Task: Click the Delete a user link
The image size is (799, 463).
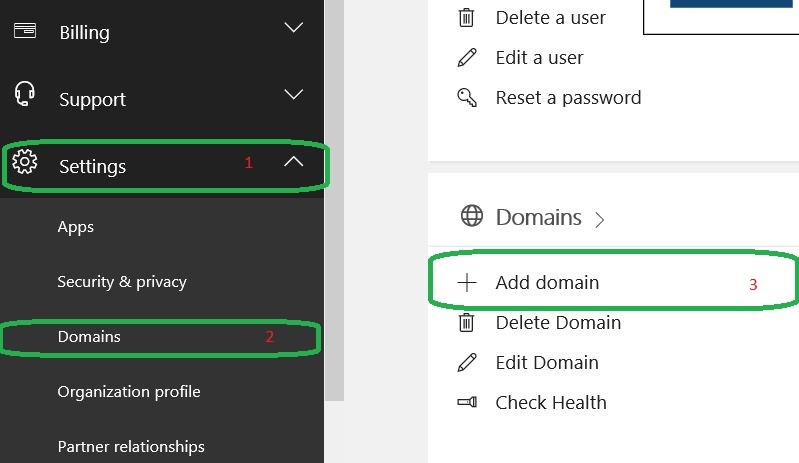Action: tap(550, 18)
